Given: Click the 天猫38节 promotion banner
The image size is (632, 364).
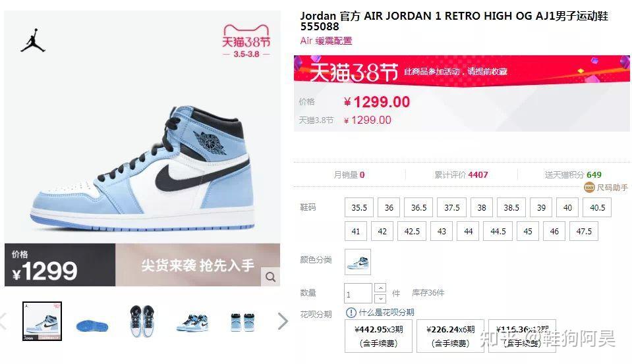Looking at the screenshot, I should click(x=462, y=71).
